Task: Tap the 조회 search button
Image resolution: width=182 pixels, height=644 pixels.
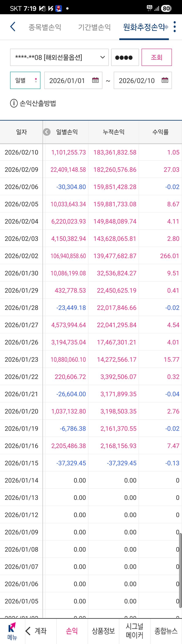Action: tap(157, 57)
